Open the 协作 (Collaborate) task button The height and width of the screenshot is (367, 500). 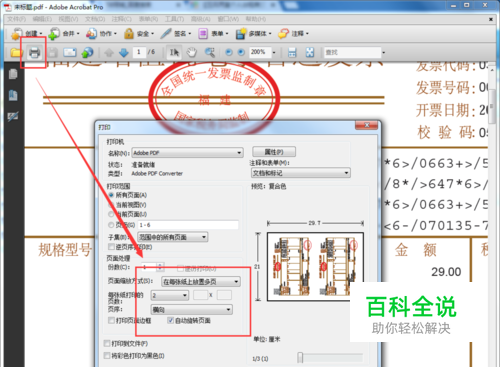point(101,34)
